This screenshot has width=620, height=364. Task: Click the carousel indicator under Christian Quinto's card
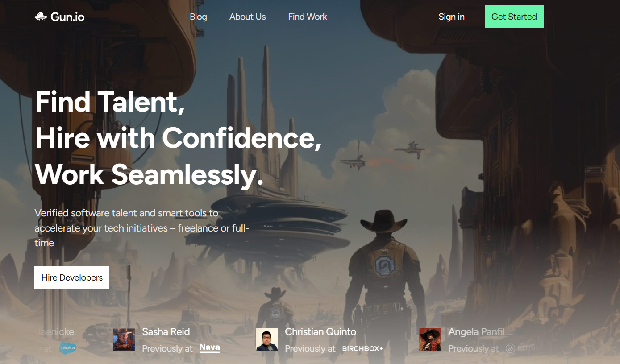[x=319, y=363]
